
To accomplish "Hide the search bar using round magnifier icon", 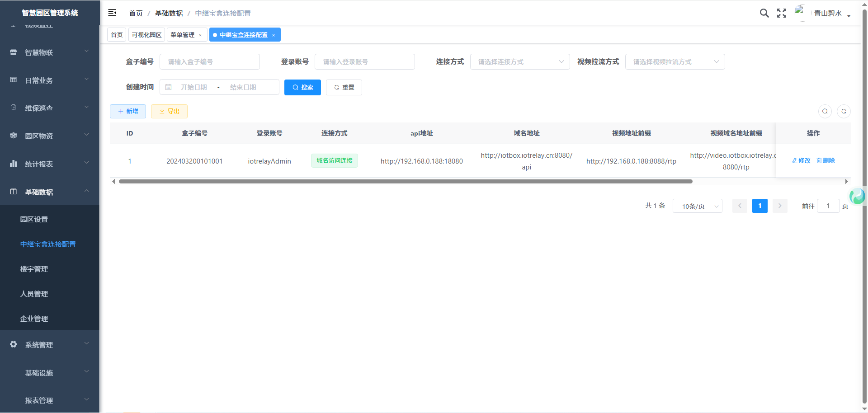I will click(x=825, y=111).
